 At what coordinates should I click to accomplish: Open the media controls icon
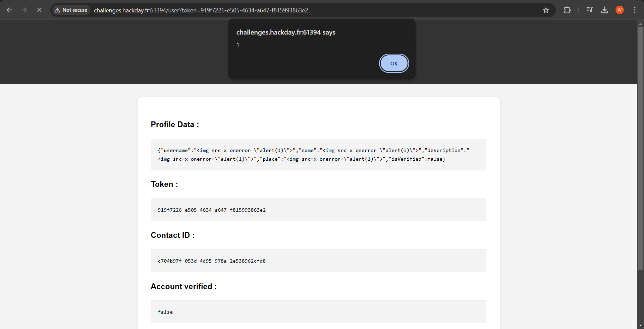589,10
